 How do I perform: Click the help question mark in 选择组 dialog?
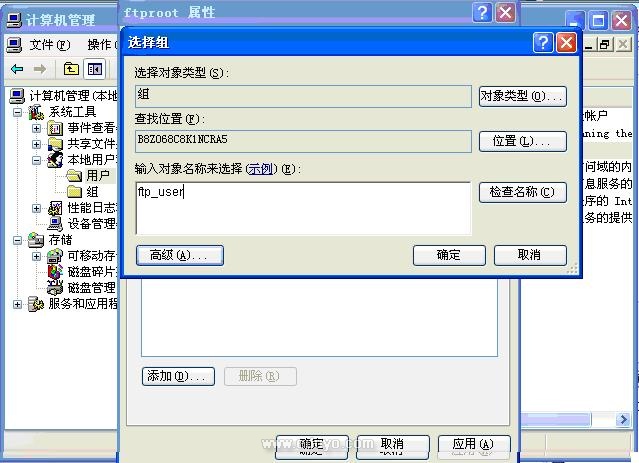(x=542, y=42)
